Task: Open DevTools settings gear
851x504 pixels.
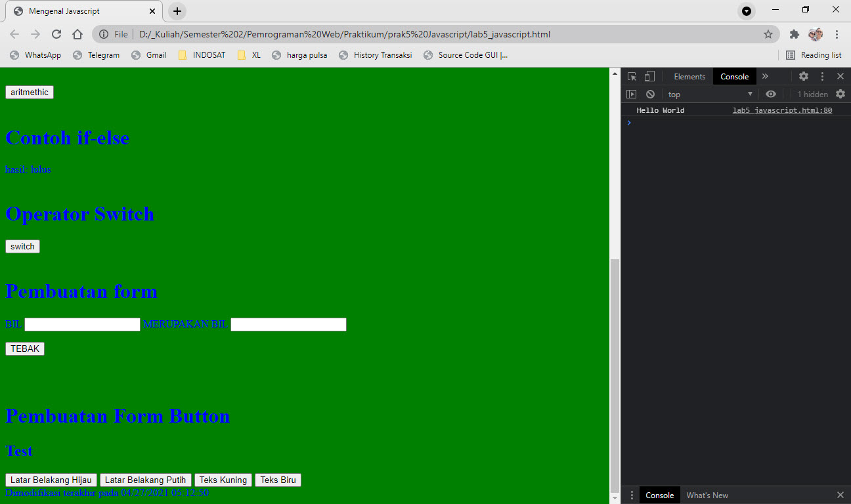Action: tap(804, 76)
